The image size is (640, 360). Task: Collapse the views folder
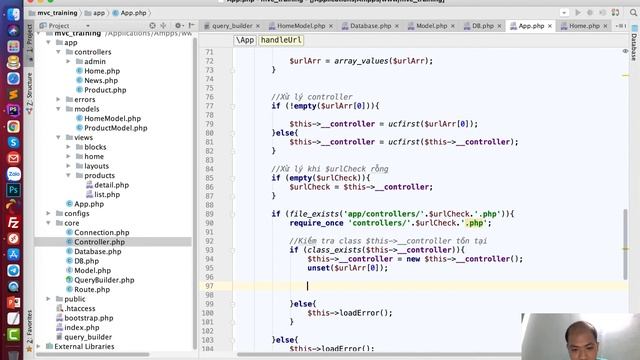[x=58, y=138]
